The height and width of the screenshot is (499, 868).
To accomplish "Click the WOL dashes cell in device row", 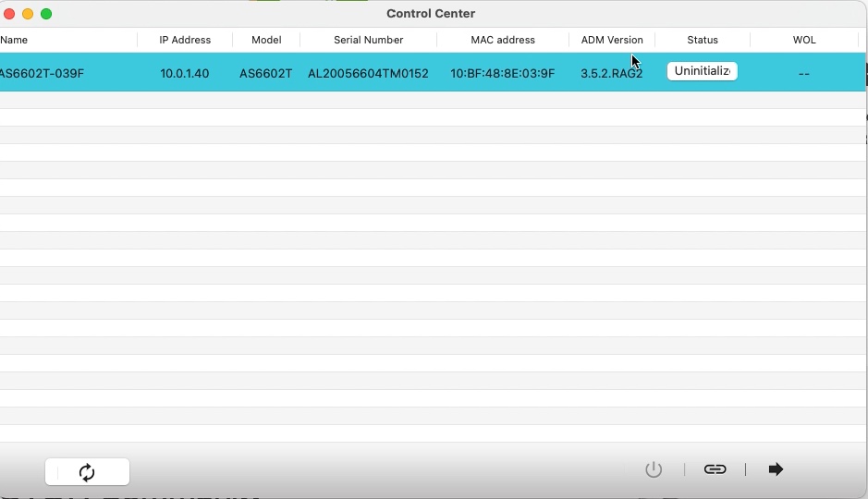I will (x=804, y=73).
